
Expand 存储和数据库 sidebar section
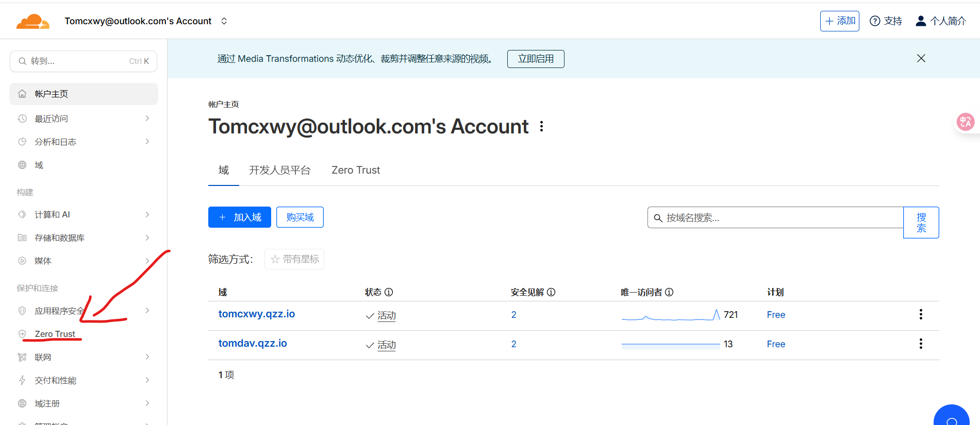point(84,237)
